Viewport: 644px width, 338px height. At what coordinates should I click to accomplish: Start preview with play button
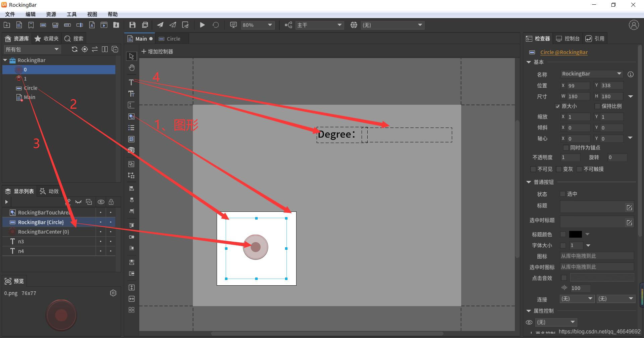(x=202, y=25)
